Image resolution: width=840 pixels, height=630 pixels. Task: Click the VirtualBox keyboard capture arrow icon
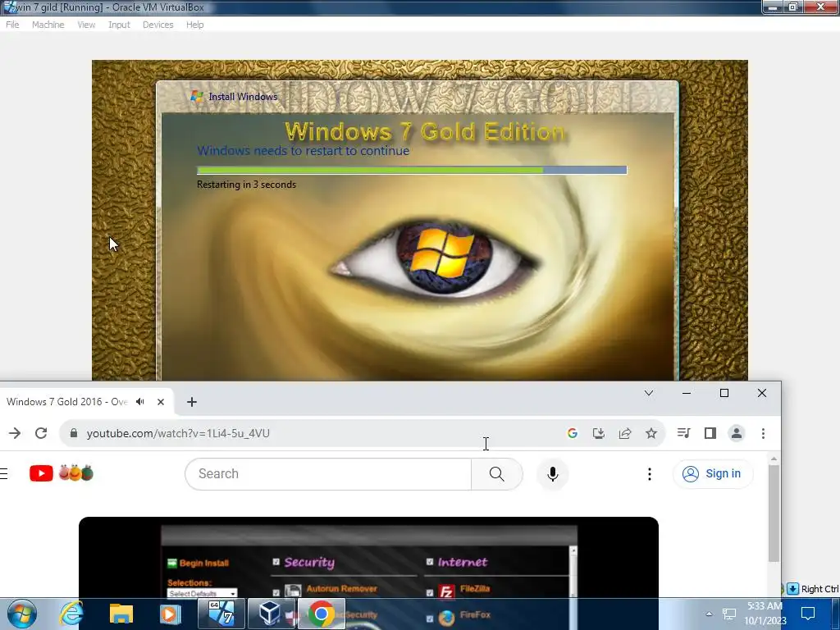(x=793, y=589)
